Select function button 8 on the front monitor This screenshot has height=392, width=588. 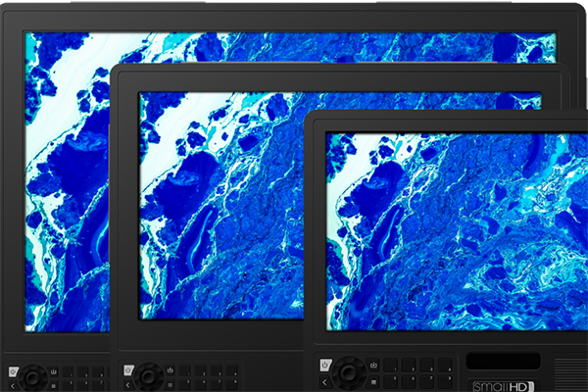point(445,382)
